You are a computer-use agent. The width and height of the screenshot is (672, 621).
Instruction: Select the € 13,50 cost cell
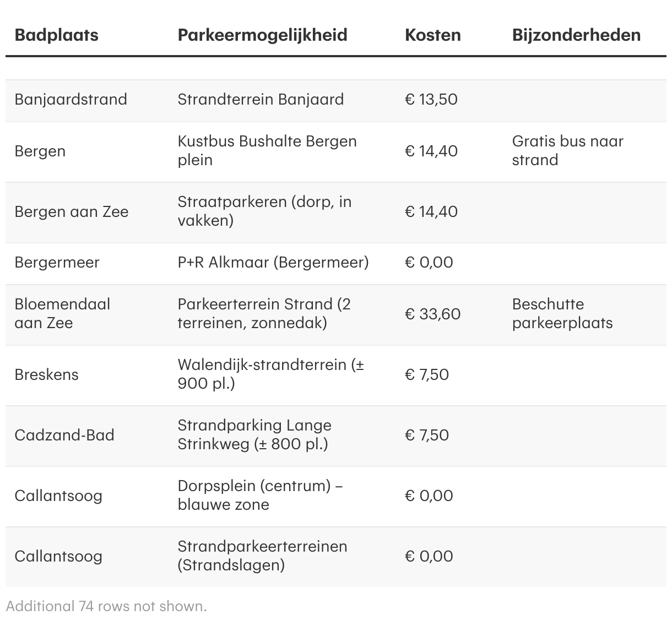[431, 100]
